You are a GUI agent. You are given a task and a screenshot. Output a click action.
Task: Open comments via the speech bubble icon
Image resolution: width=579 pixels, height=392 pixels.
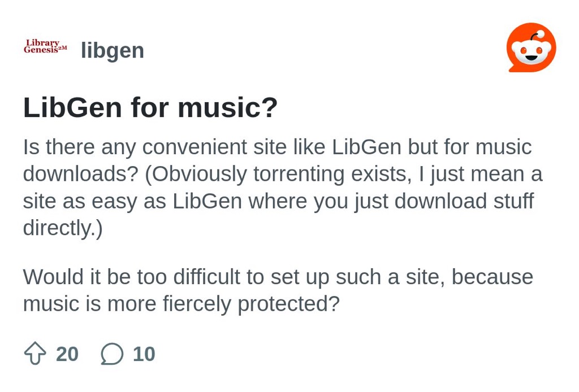[112, 354]
